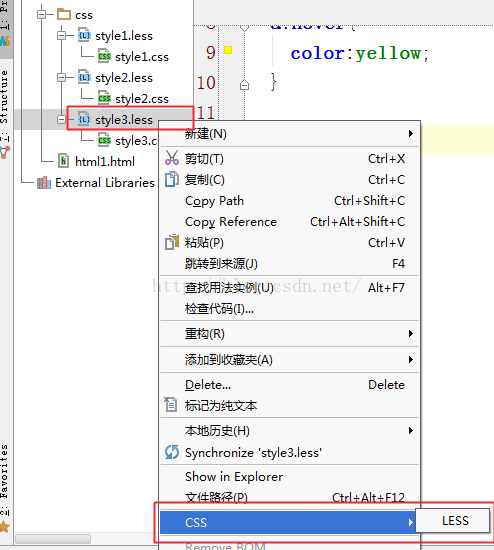Click the Synchronize refresh icon
This screenshot has width=494, height=550.
(172, 452)
